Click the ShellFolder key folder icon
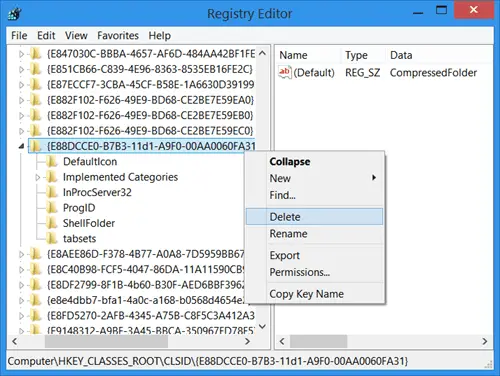 [52, 223]
